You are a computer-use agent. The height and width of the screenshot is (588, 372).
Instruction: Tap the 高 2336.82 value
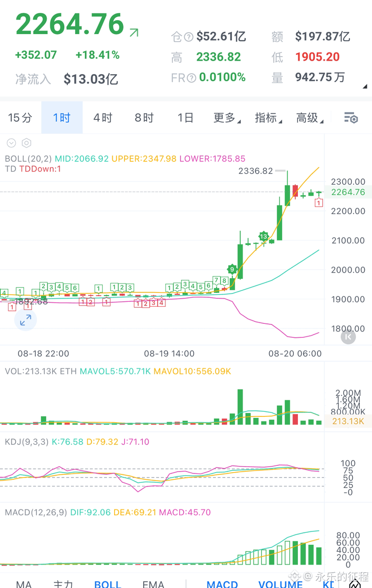coord(218,57)
